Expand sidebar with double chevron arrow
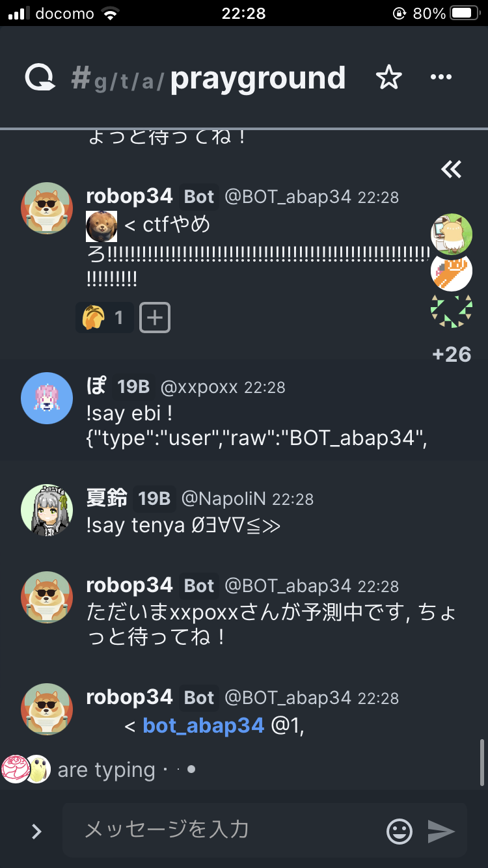The image size is (488, 868). point(451,170)
